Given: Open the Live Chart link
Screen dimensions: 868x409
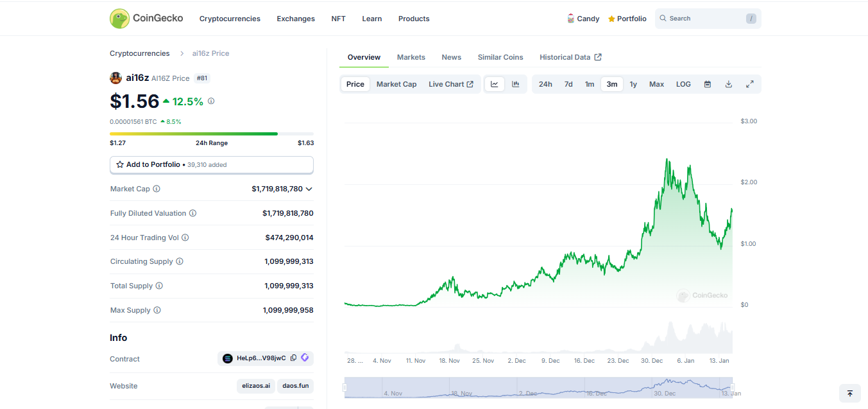Looking at the screenshot, I should (451, 84).
